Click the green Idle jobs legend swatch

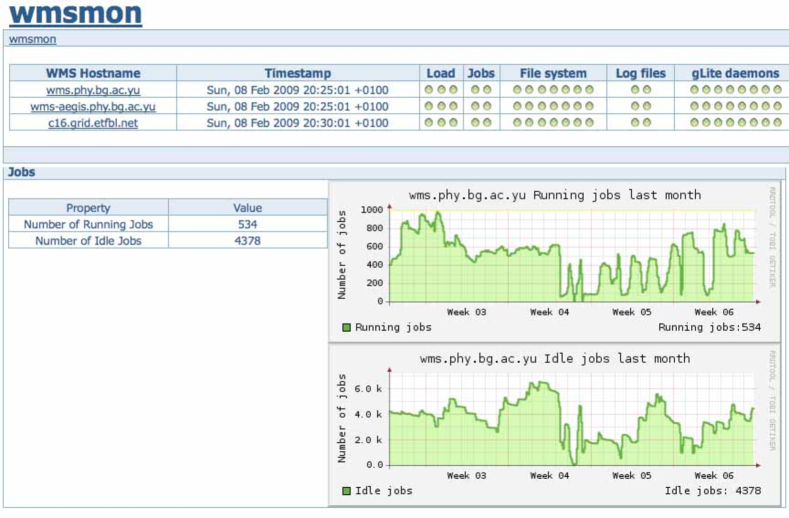(347, 491)
